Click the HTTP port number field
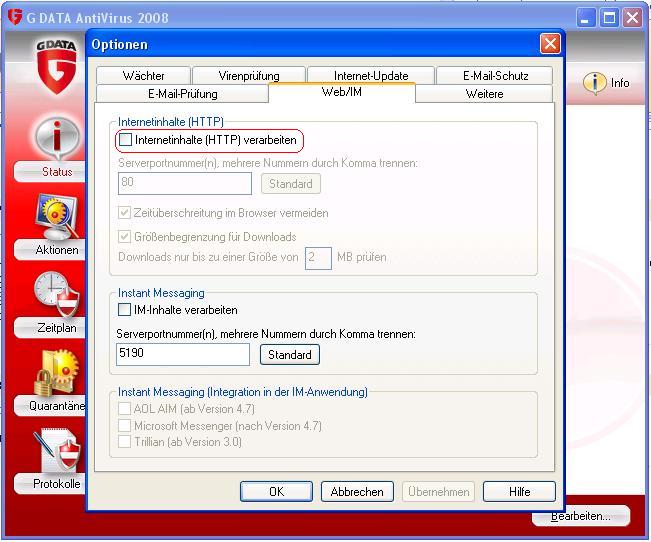 pos(185,183)
